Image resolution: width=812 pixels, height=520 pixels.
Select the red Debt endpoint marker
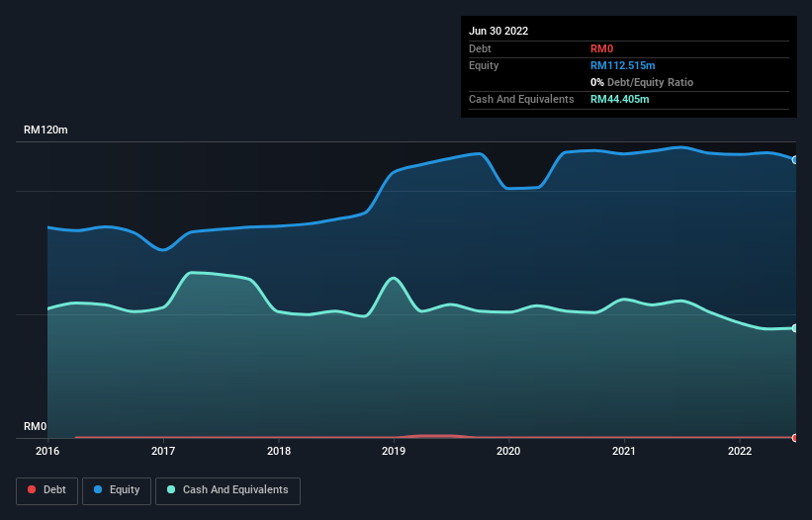[x=795, y=438]
